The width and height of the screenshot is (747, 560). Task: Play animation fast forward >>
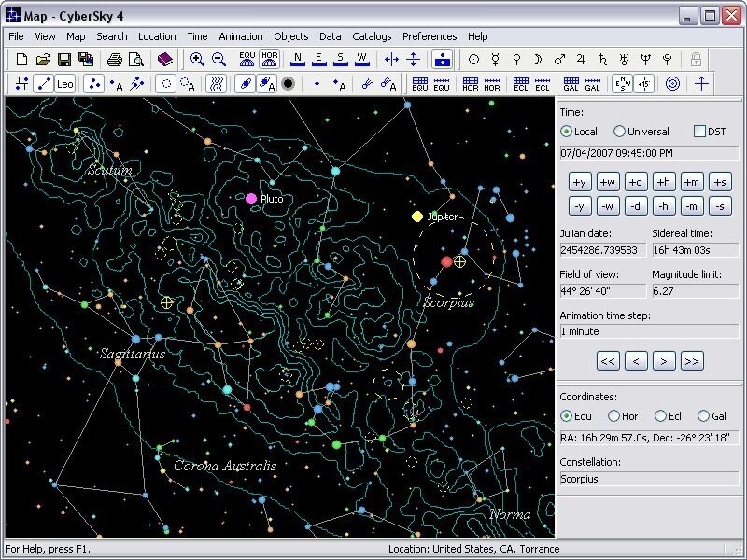(x=692, y=361)
